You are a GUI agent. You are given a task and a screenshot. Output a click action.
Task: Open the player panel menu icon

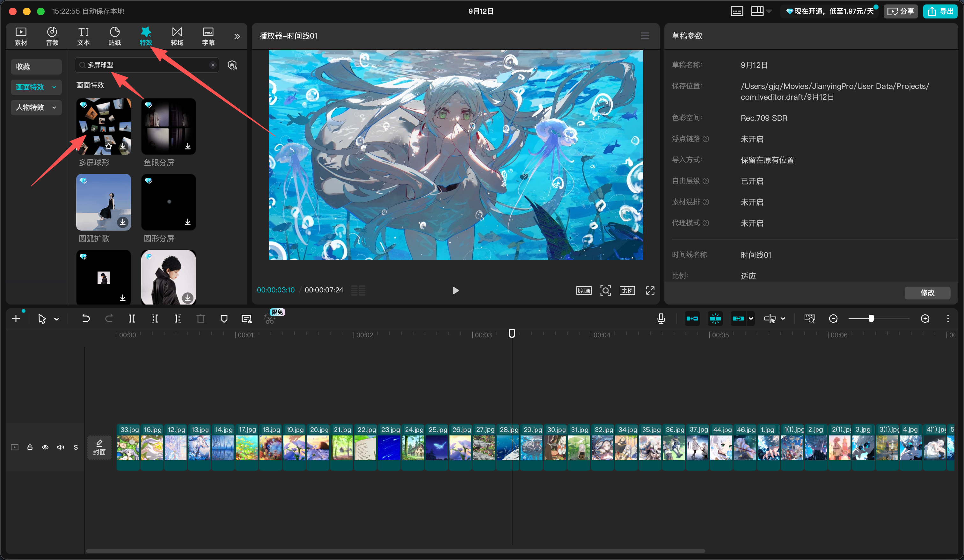click(645, 36)
